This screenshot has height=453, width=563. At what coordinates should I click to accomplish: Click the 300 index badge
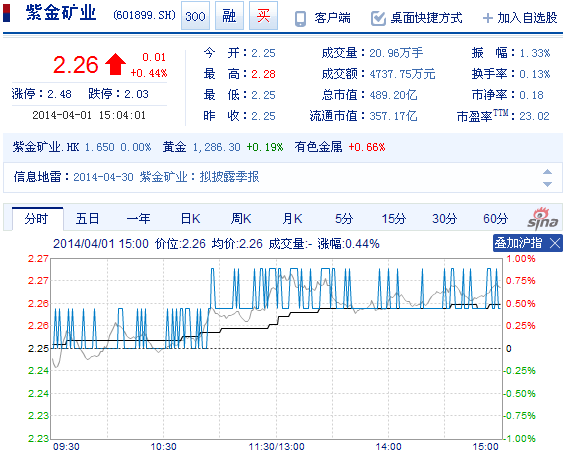[195, 15]
